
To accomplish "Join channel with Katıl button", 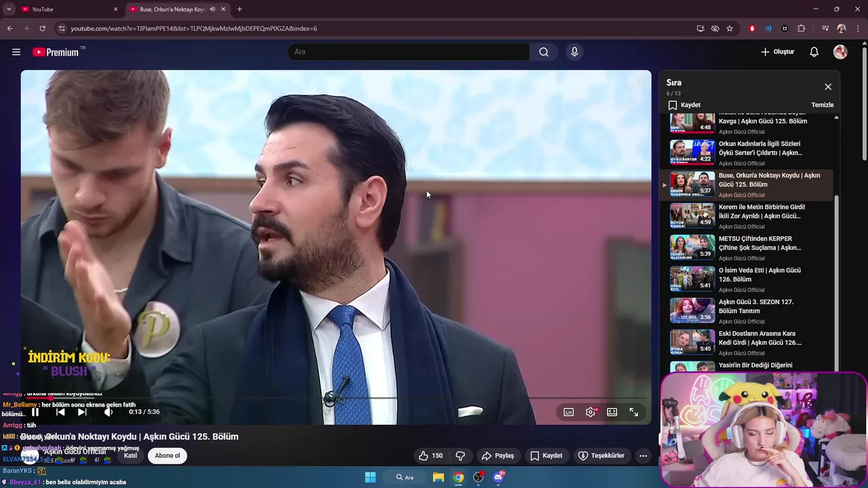I will (x=131, y=455).
